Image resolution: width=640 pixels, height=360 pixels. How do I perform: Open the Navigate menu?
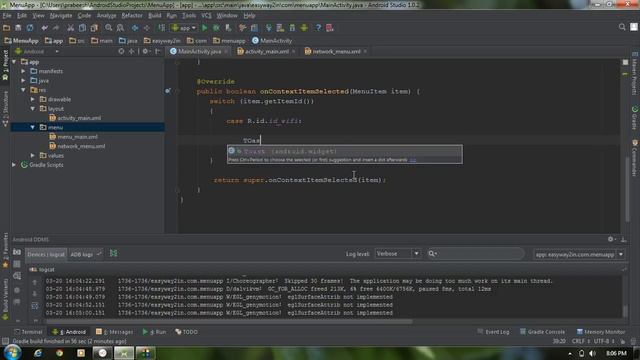point(60,16)
